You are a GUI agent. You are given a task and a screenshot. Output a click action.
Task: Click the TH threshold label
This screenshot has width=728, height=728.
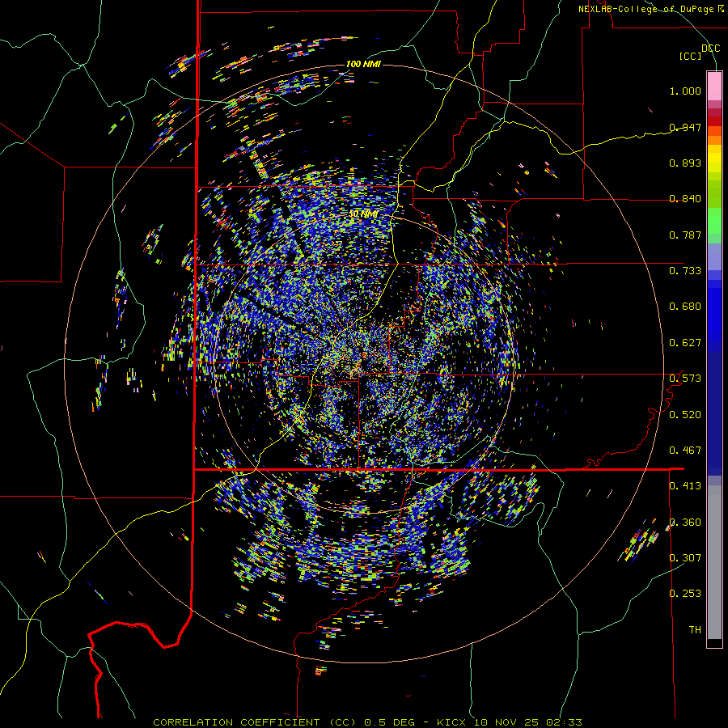(x=695, y=630)
